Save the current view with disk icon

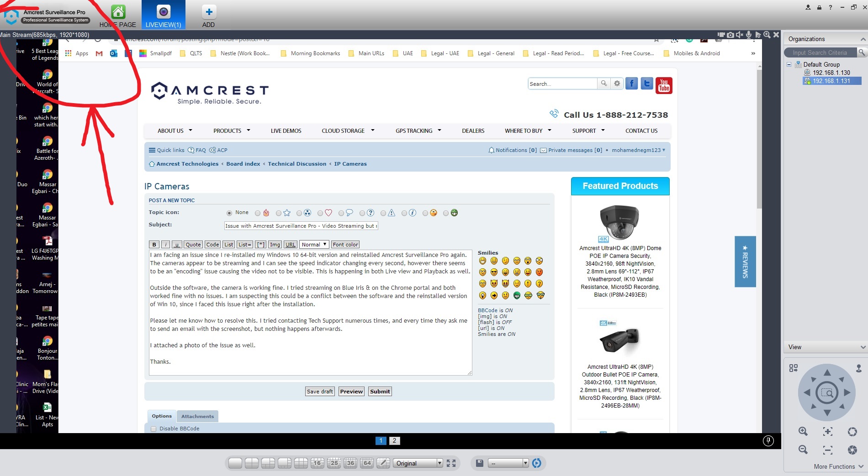[480, 463]
